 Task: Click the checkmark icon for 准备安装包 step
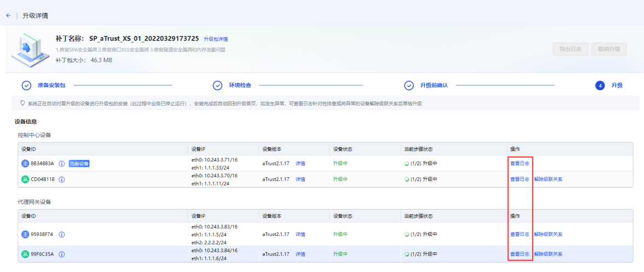click(26, 85)
